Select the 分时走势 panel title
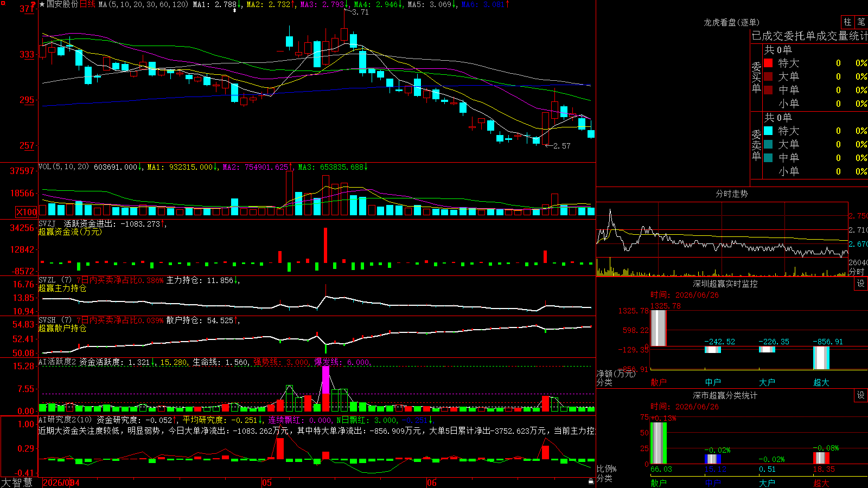 pyautogui.click(x=731, y=194)
